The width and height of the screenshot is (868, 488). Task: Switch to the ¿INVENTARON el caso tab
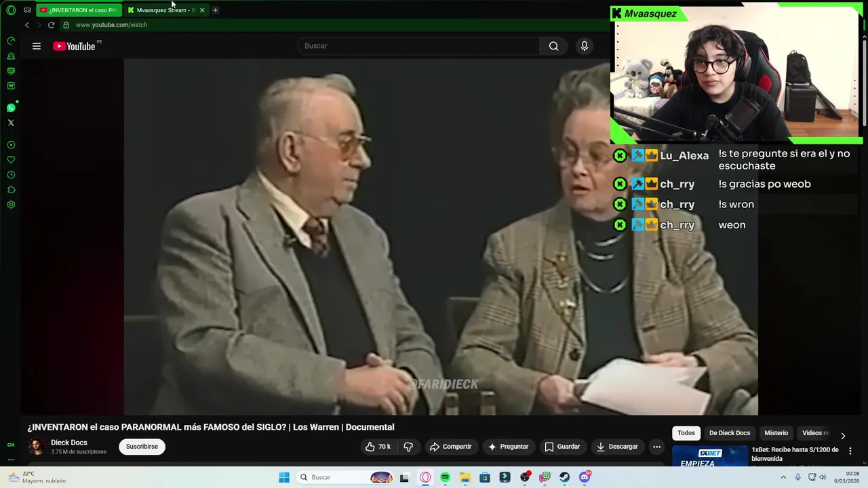[x=78, y=10]
